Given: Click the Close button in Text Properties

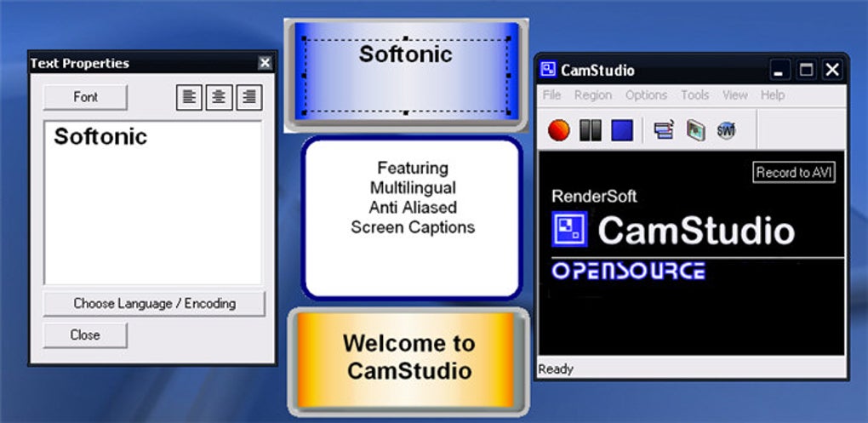Looking at the screenshot, I should coord(85,335).
